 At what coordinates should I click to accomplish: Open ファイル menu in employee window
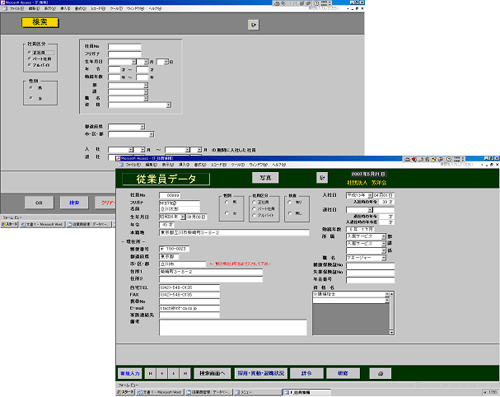(133, 165)
